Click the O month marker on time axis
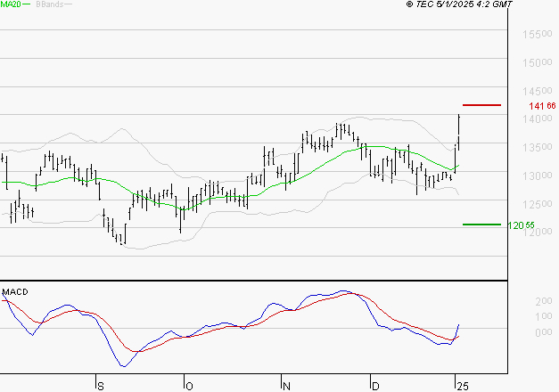Image resolution: width=559 pixels, height=392 pixels. pyautogui.click(x=189, y=387)
